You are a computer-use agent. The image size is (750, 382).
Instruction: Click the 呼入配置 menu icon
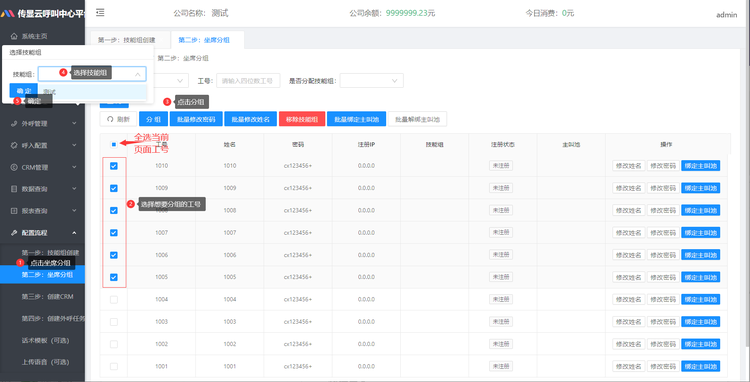tap(14, 145)
